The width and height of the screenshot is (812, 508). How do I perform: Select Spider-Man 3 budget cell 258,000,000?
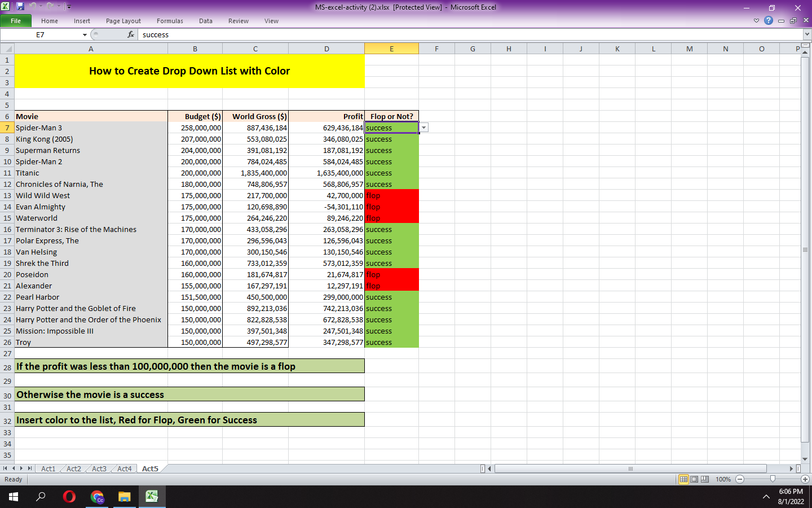[195, 128]
